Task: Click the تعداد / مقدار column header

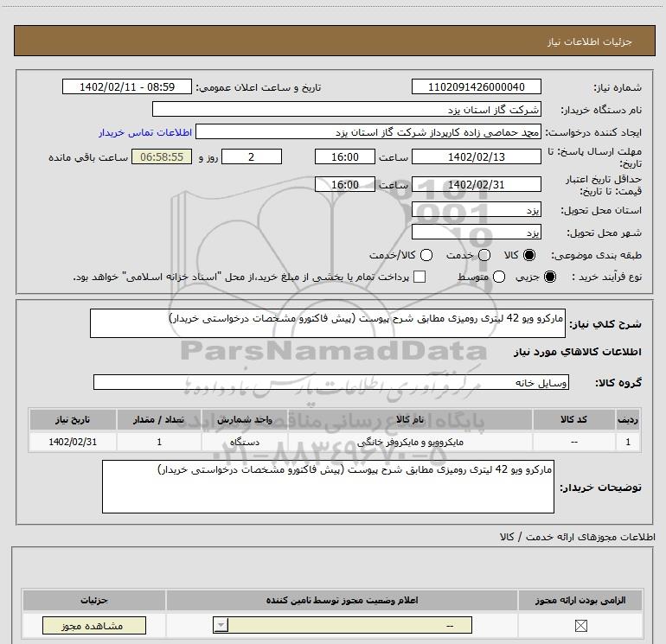Action: point(159,419)
